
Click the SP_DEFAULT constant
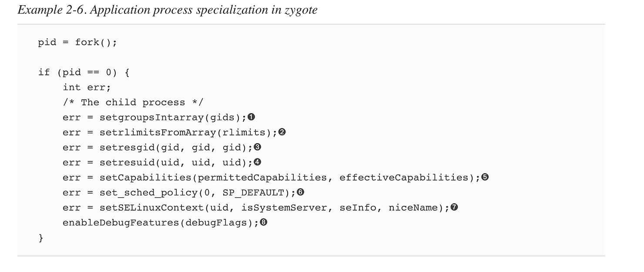[253, 192]
